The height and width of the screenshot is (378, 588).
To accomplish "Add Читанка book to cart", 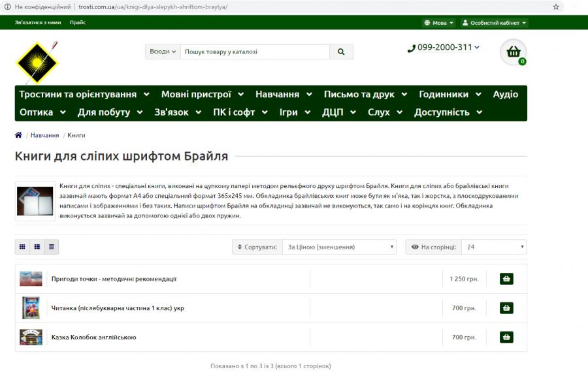I will point(506,308).
